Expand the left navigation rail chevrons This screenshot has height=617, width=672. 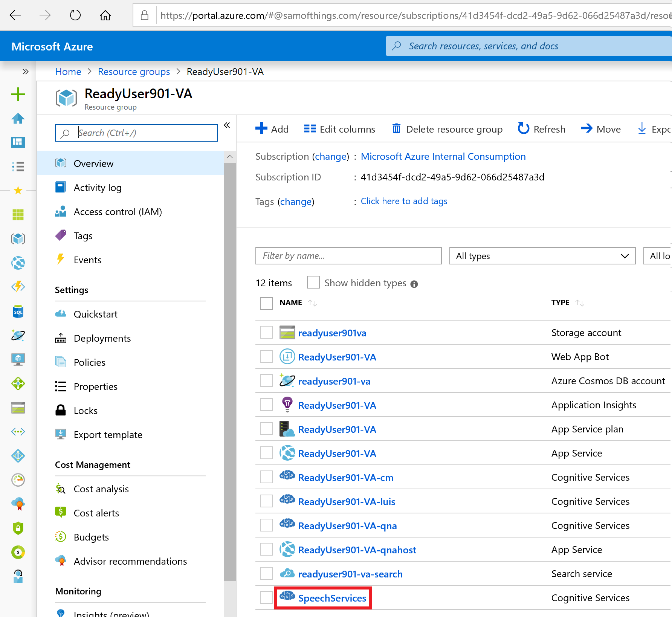25,72
